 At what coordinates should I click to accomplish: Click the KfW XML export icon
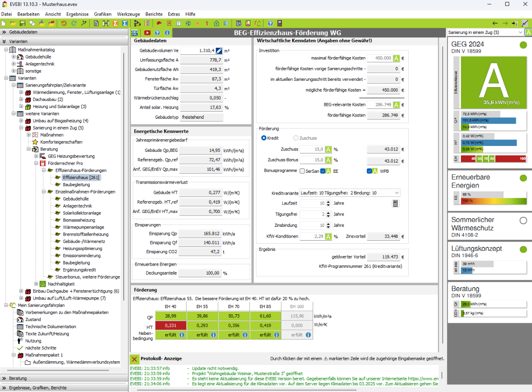(x=135, y=33)
